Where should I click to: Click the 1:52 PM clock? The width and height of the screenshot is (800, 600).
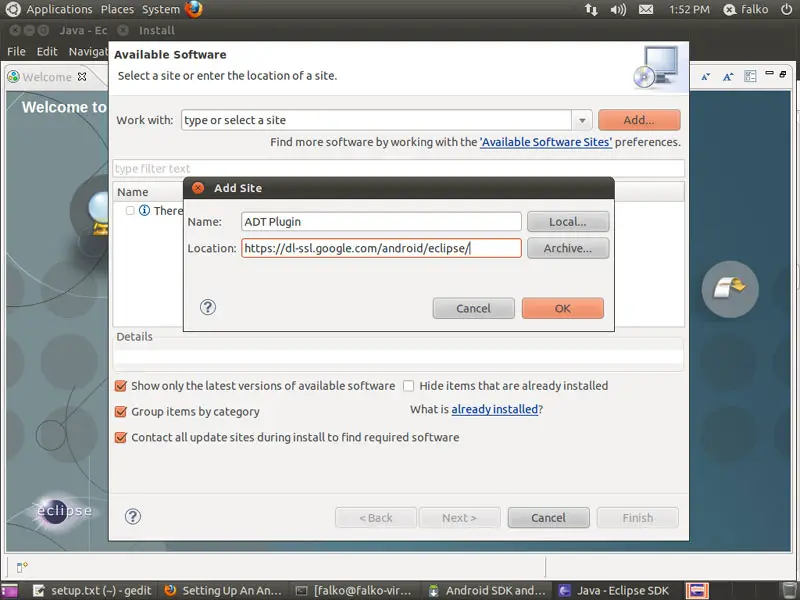click(x=689, y=9)
